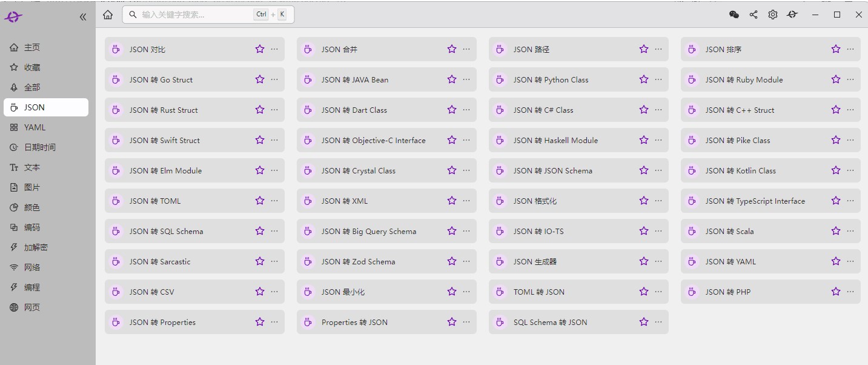Star JSON 转 YAML tool

[836, 261]
